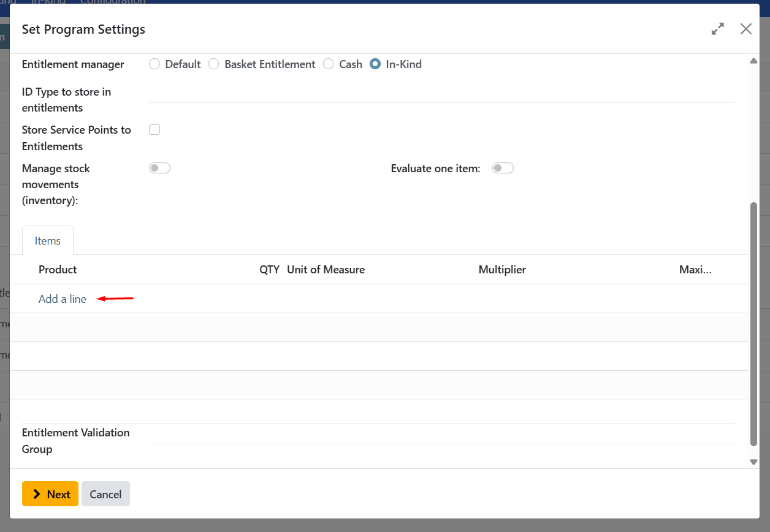Enable the Evaluate one item switch

tap(503, 167)
